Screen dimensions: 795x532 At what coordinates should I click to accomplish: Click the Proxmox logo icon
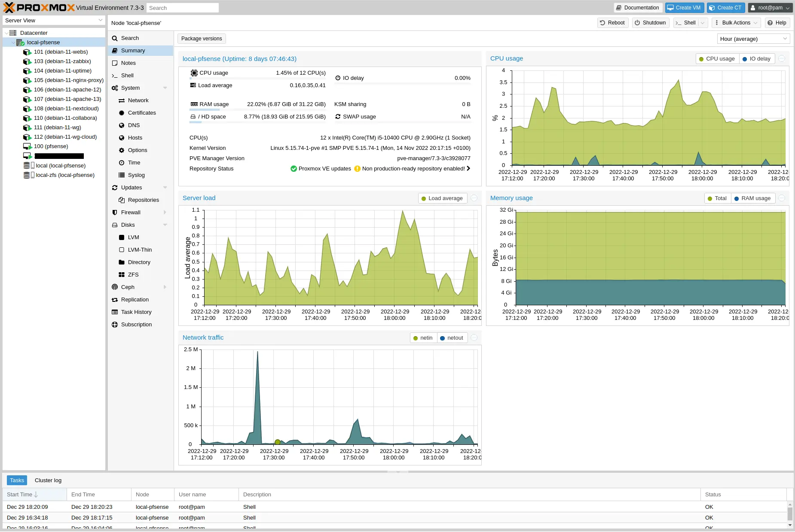[x=9, y=8]
